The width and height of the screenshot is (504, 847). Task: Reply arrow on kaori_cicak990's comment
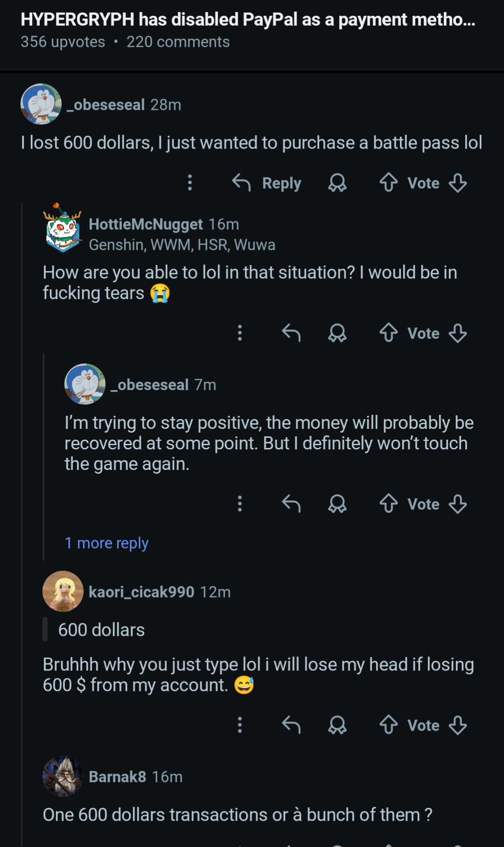tap(291, 725)
